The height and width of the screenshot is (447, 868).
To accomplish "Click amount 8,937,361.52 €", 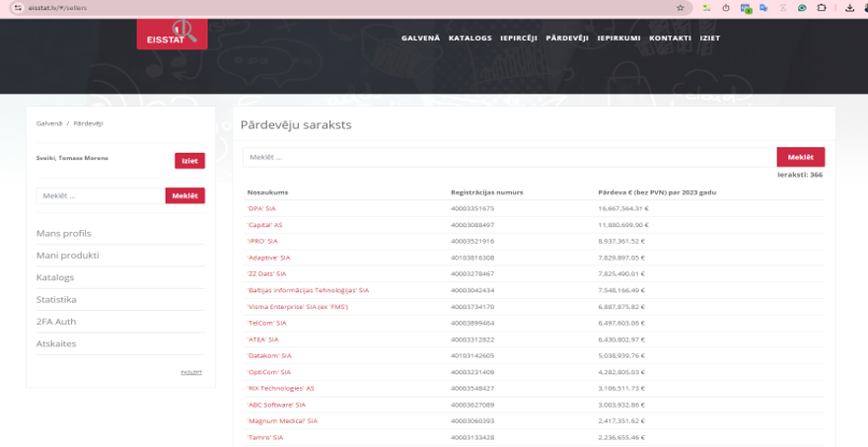I will tap(621, 242).
